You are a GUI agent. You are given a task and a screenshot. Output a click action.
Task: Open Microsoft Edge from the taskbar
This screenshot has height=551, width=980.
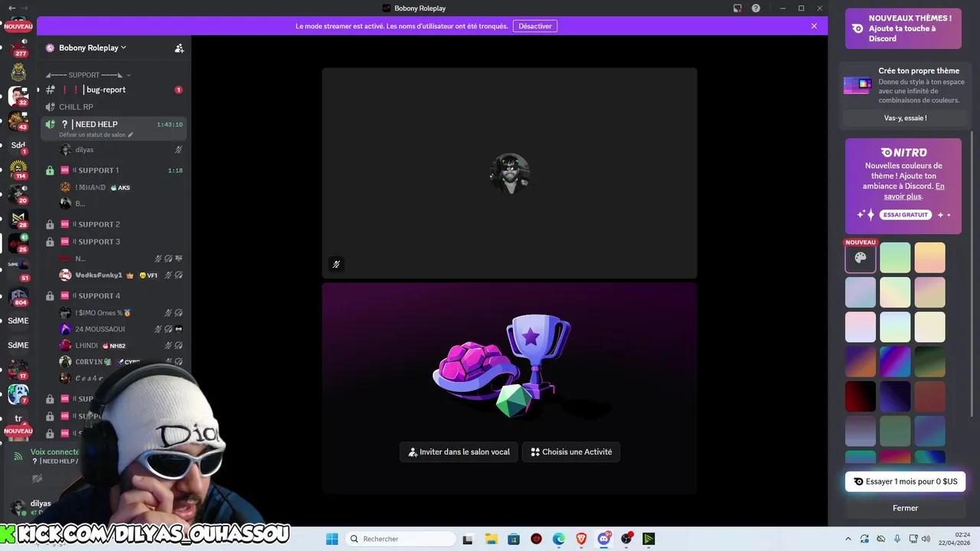point(559,539)
